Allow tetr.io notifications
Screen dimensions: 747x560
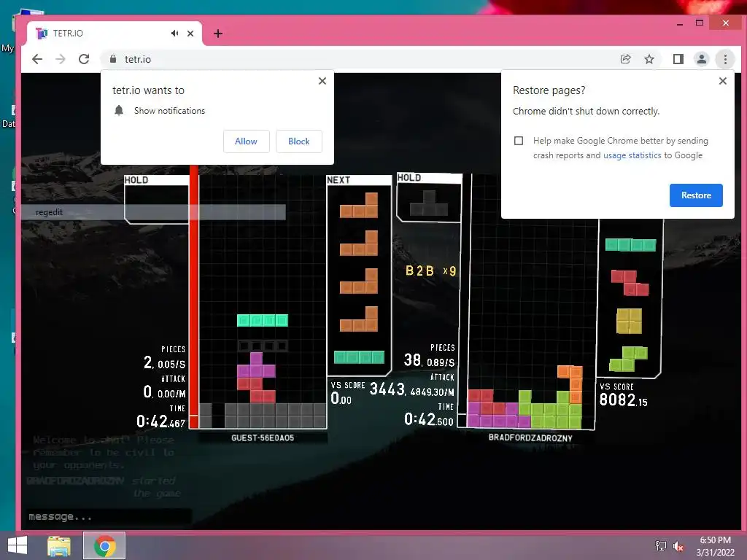coord(247,141)
